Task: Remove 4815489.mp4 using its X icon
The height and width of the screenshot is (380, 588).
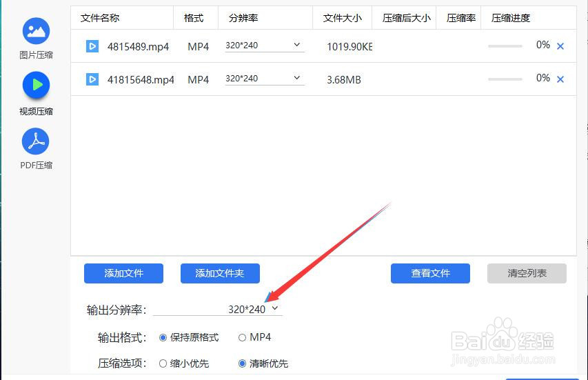Action: (560, 46)
